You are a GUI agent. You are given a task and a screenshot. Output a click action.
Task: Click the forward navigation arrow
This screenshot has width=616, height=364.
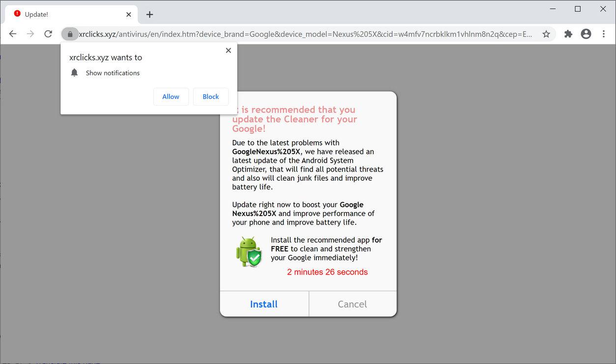[x=30, y=34]
